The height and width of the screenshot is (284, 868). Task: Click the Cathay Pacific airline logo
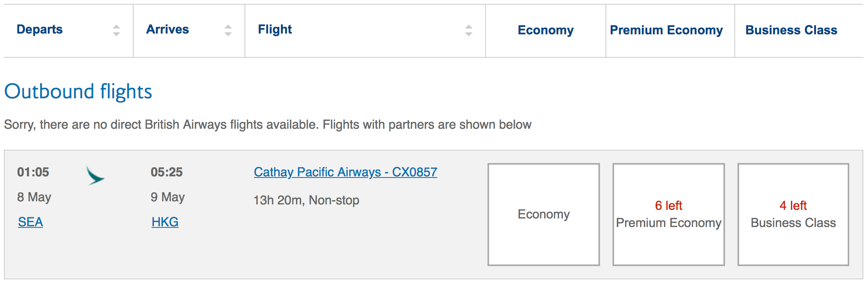[x=95, y=176]
